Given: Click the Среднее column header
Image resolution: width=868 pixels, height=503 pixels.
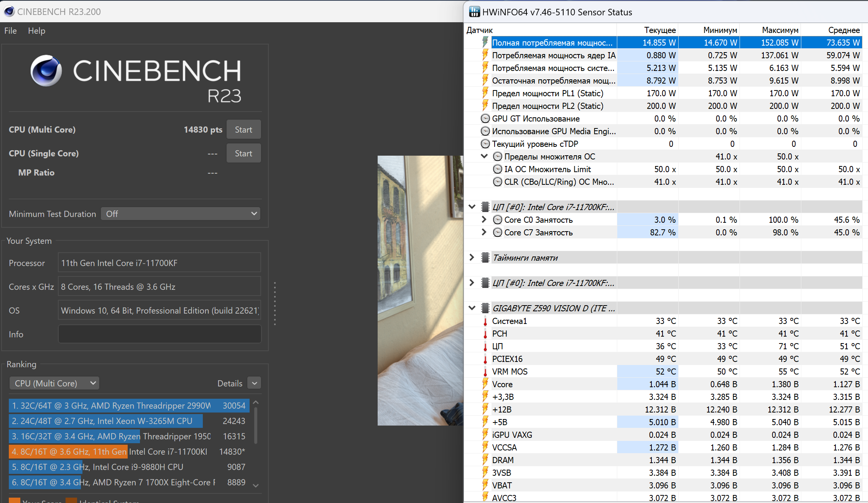Looking at the screenshot, I should pyautogui.click(x=832, y=30).
